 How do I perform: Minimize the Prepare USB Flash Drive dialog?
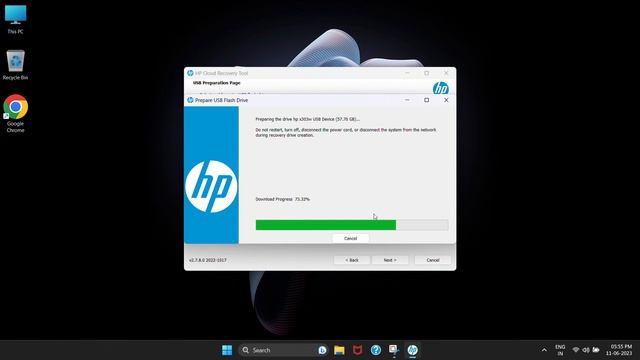pos(407,100)
